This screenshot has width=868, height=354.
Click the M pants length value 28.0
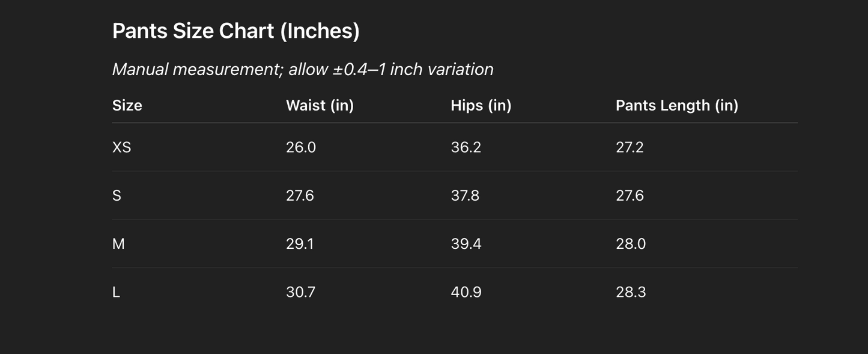click(x=631, y=243)
